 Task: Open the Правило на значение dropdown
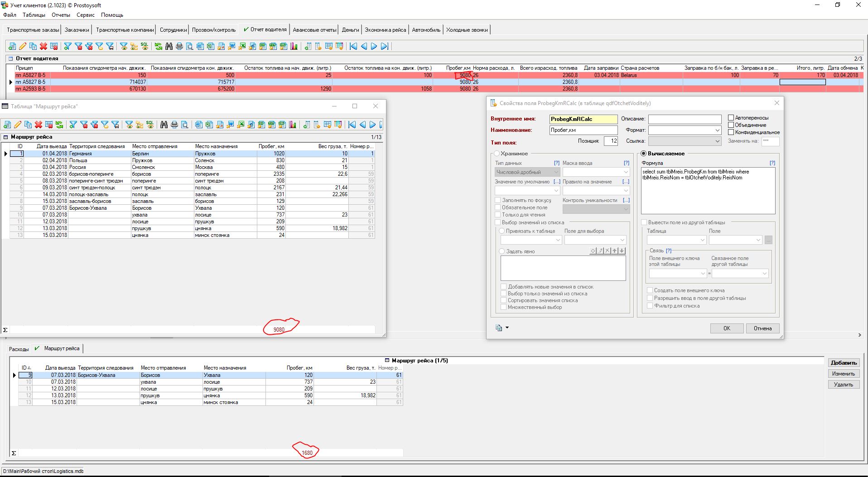[x=626, y=191]
